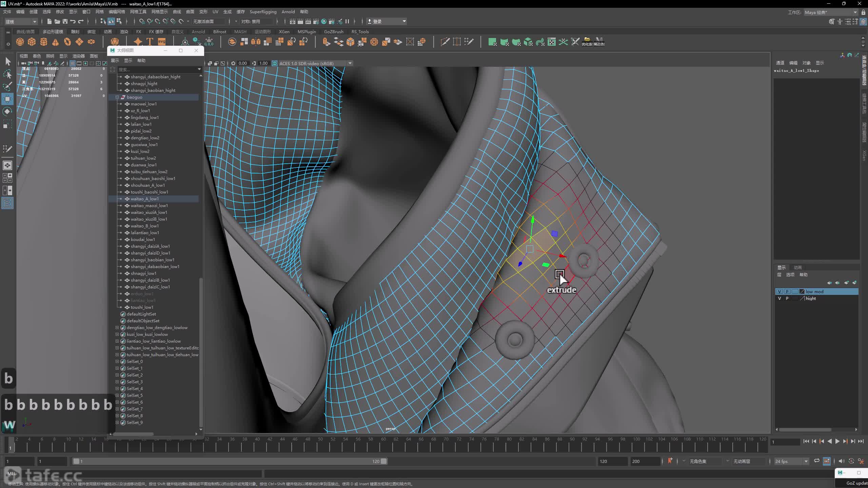The height and width of the screenshot is (488, 868).
Task: Click the Open Scene folder icon
Action: click(57, 21)
